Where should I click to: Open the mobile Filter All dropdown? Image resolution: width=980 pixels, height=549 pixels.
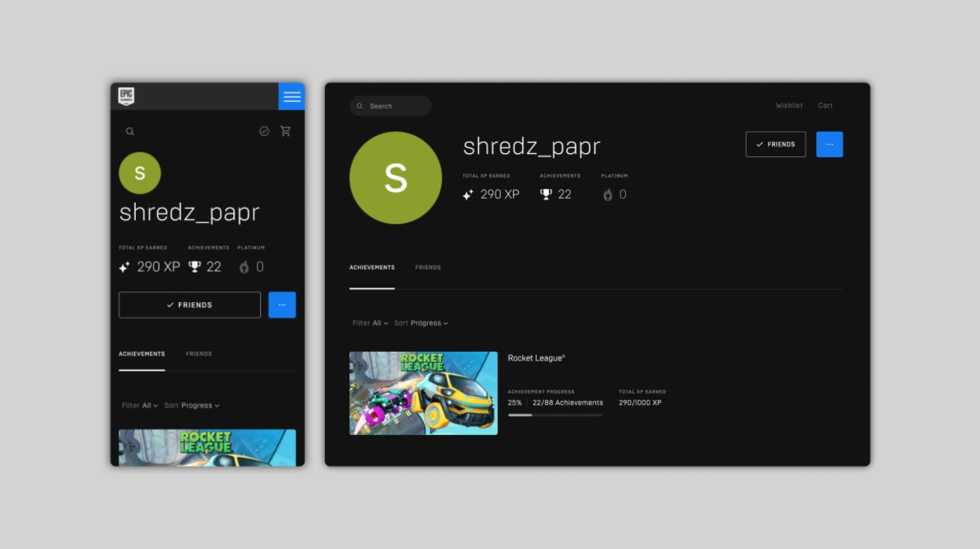coord(140,405)
